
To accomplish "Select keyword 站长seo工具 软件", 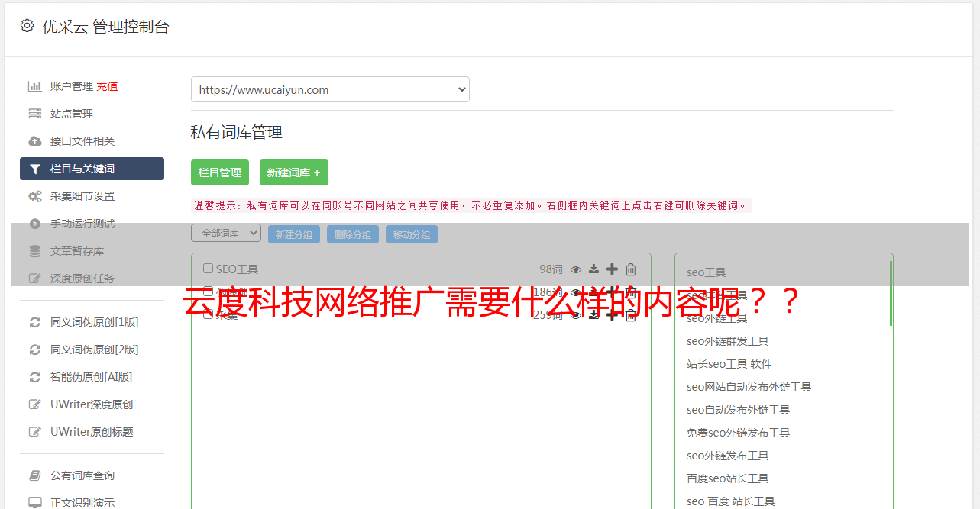I will click(x=729, y=364).
